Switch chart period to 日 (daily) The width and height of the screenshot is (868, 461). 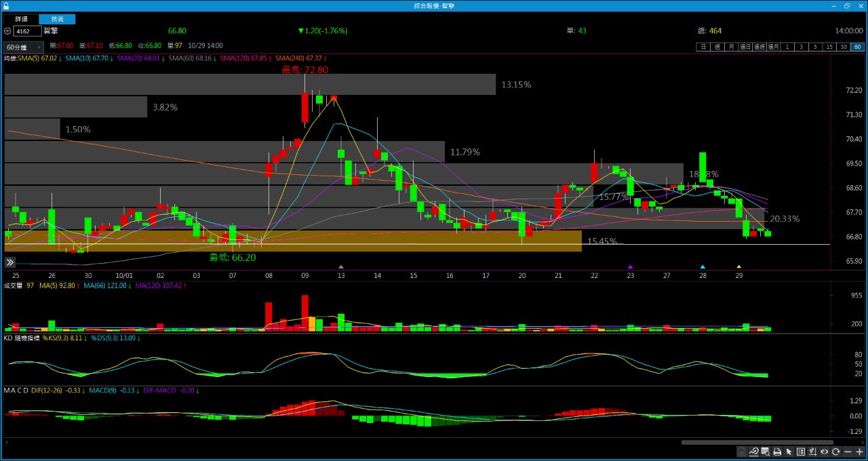703,47
